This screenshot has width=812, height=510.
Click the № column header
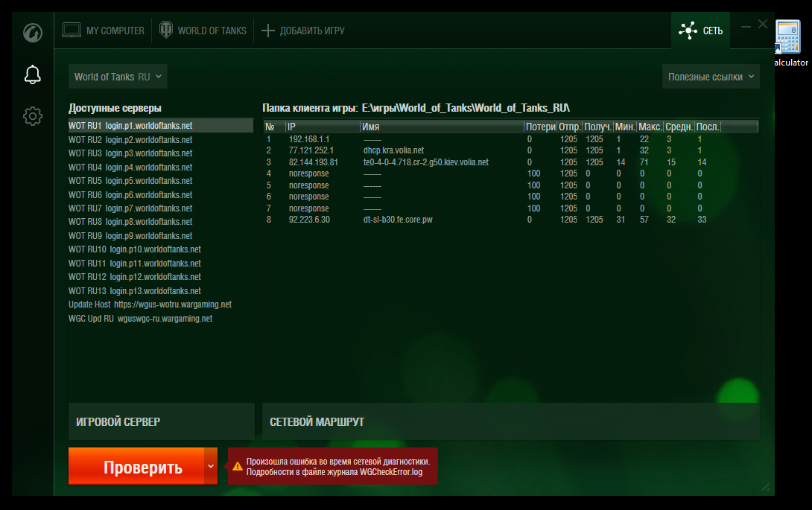coord(274,127)
